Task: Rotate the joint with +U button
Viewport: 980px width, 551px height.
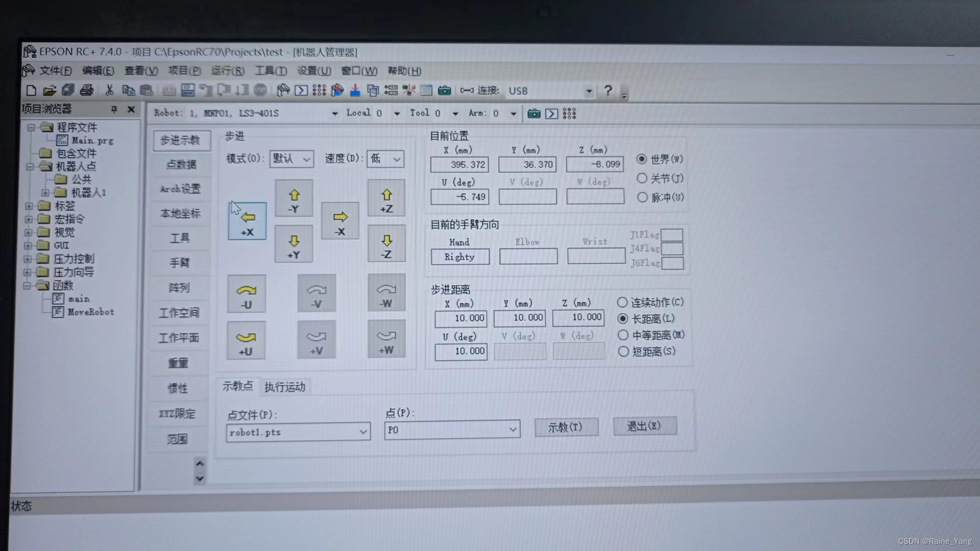Action: click(246, 340)
